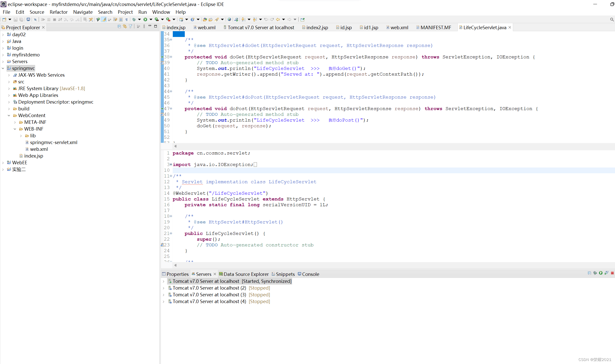This screenshot has height=364, width=615.
Task: Click the New file toolbar icon
Action: point(4,19)
